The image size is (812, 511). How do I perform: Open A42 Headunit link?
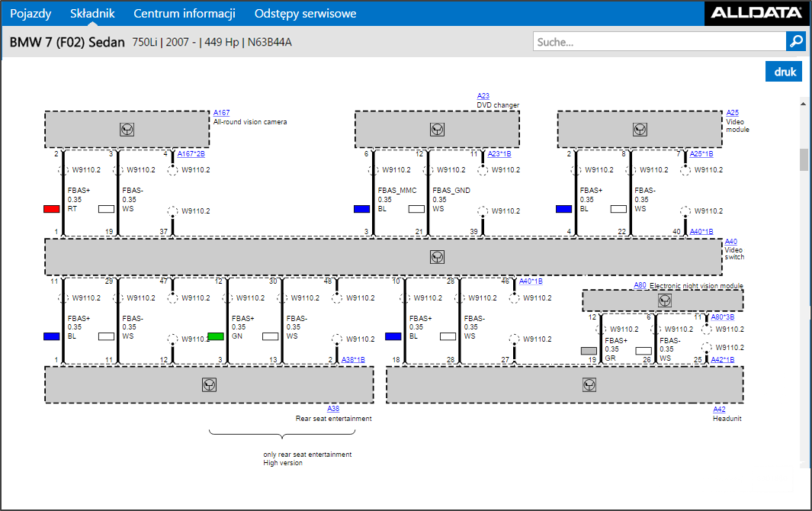pos(719,410)
